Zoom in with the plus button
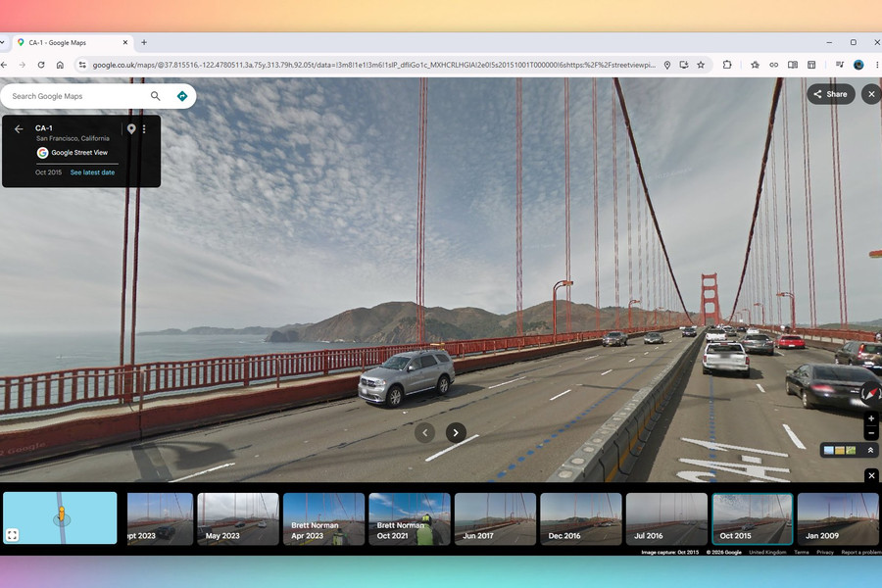The width and height of the screenshot is (882, 588). click(x=871, y=418)
